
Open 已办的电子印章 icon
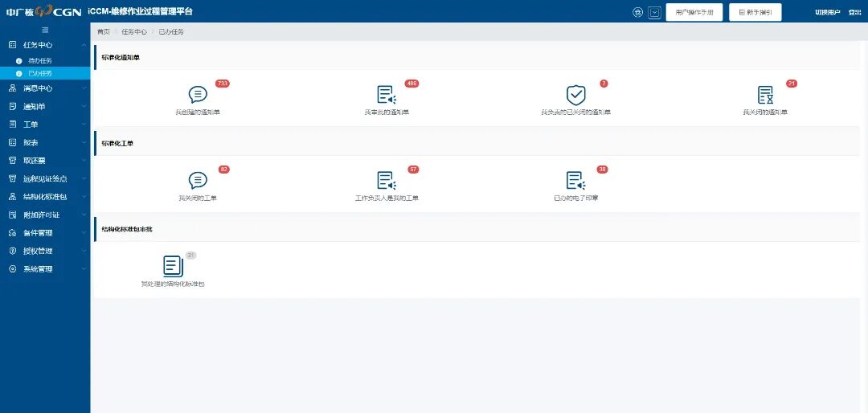click(575, 181)
